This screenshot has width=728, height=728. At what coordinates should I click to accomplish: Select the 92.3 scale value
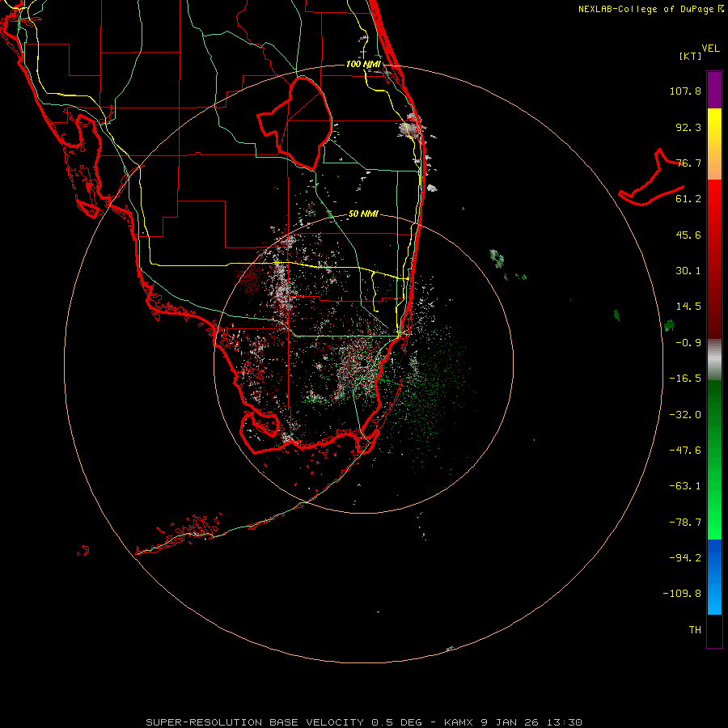pos(688,127)
